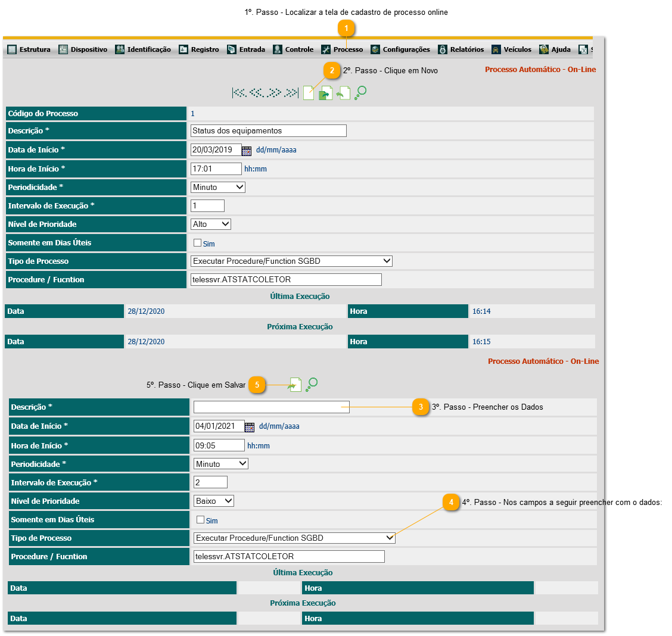Click the Salvar icon in lower form
Image resolution: width=672 pixels, height=636 pixels.
pyautogui.click(x=294, y=385)
